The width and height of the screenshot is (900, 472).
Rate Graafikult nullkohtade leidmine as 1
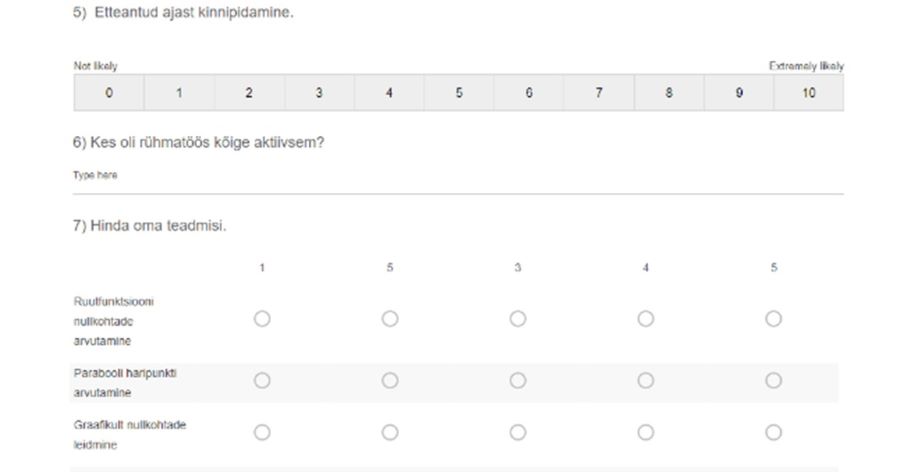[262, 432]
